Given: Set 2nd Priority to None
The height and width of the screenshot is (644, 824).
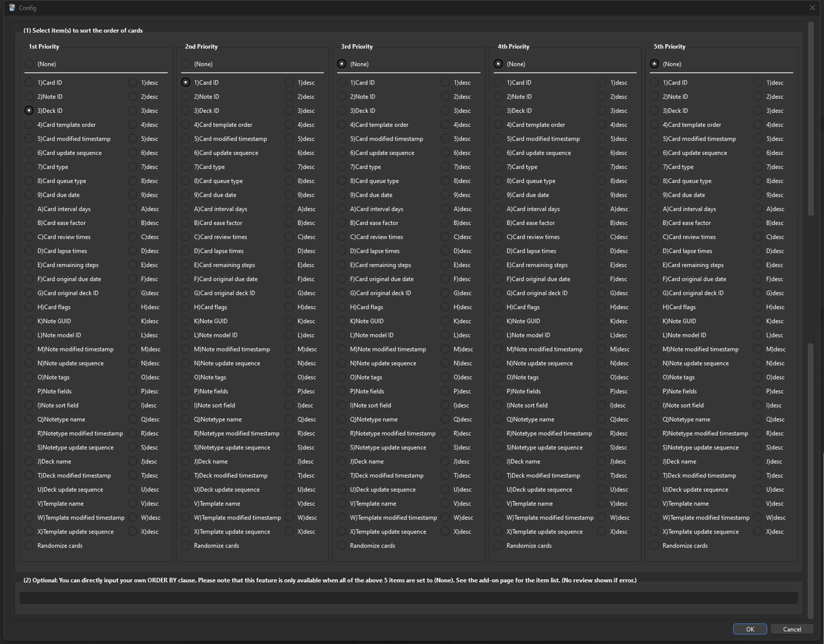Looking at the screenshot, I should coord(186,64).
